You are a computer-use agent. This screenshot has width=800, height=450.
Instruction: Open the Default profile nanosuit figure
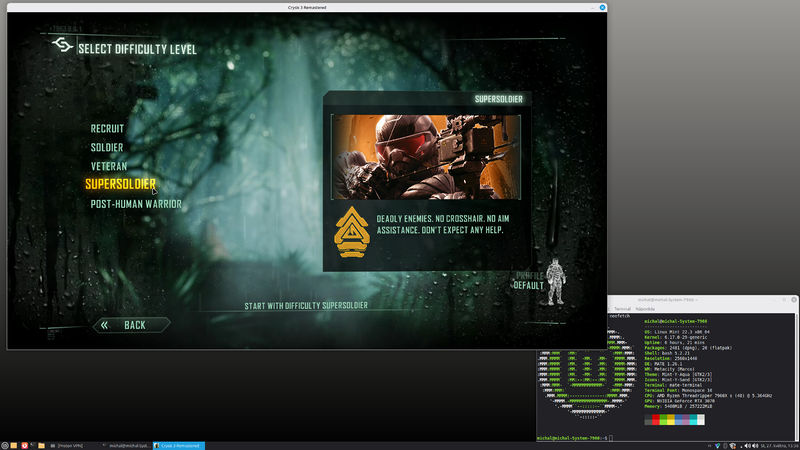[x=555, y=282]
